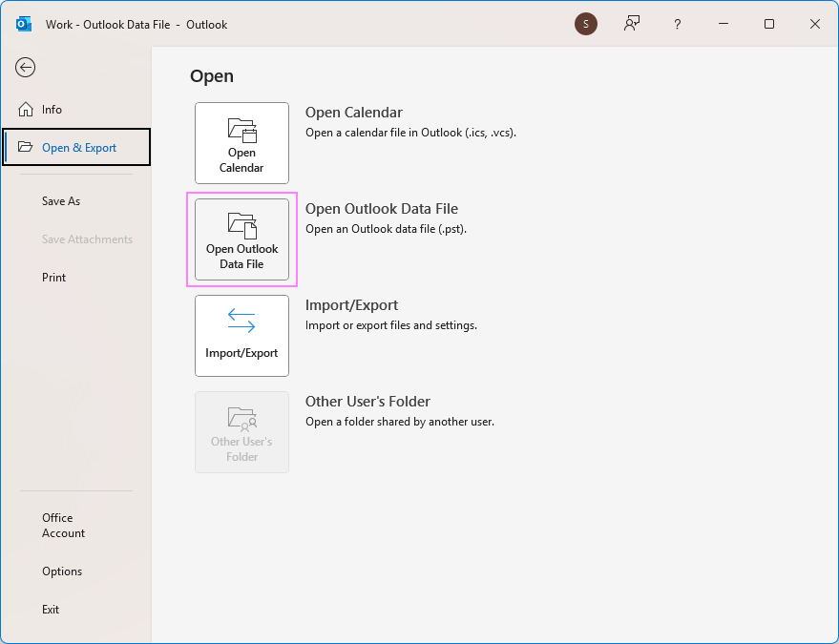Launch the Import/Export wizard tile
This screenshot has width=839, height=644.
[241, 336]
